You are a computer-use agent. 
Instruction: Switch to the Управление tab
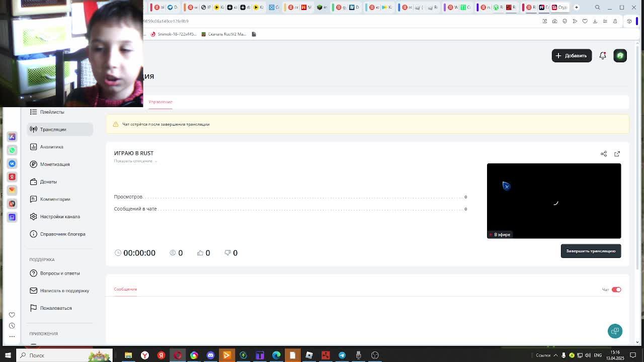point(160,102)
